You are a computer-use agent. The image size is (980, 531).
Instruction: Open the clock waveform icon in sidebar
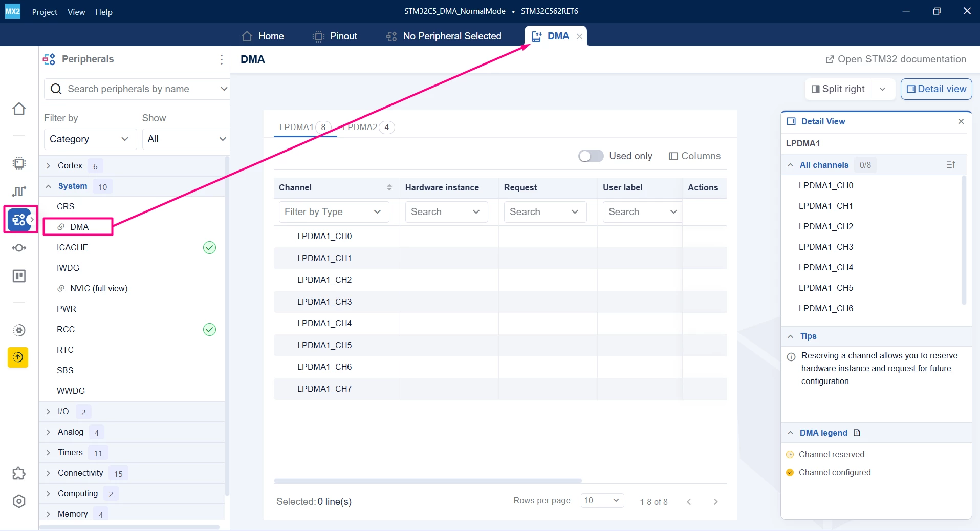[x=19, y=191]
